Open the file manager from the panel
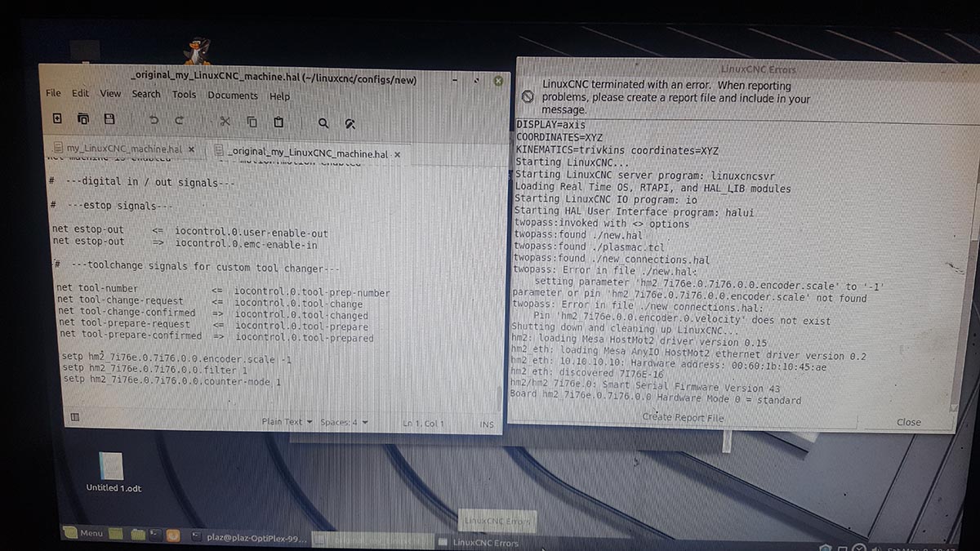This screenshot has height=551, width=980. coord(137,535)
